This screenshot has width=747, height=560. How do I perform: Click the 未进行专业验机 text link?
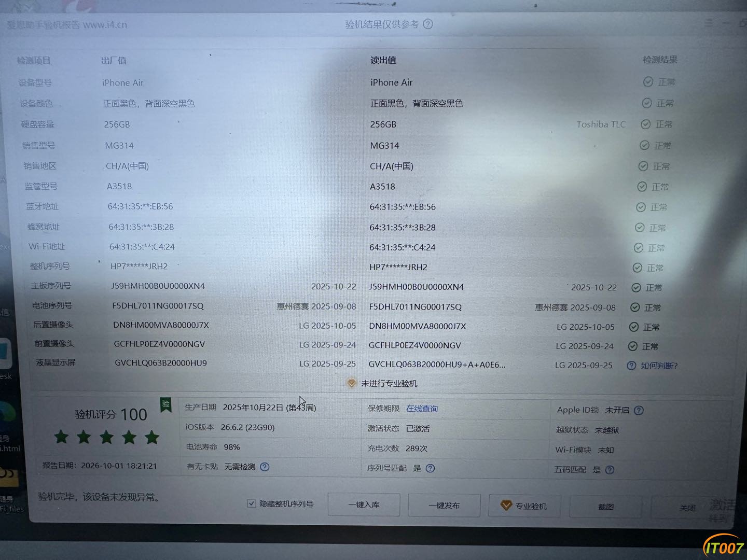pos(389,383)
